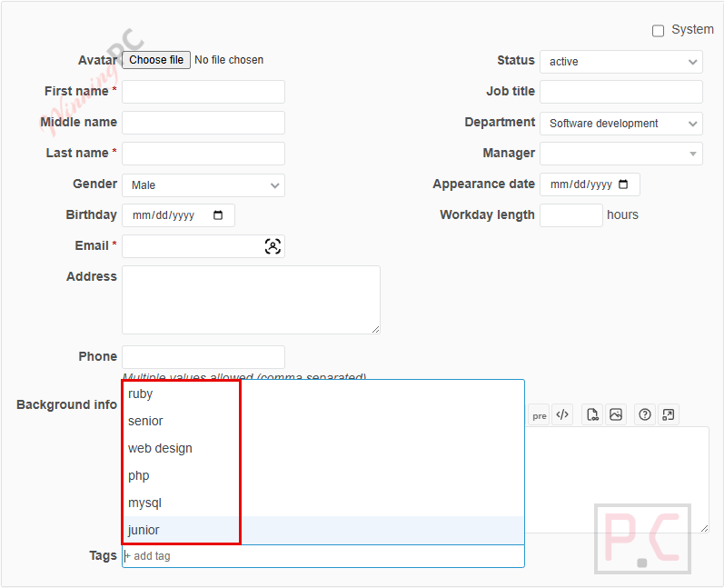The image size is (724, 588).
Task: Click the First name input field
Action: click(203, 92)
